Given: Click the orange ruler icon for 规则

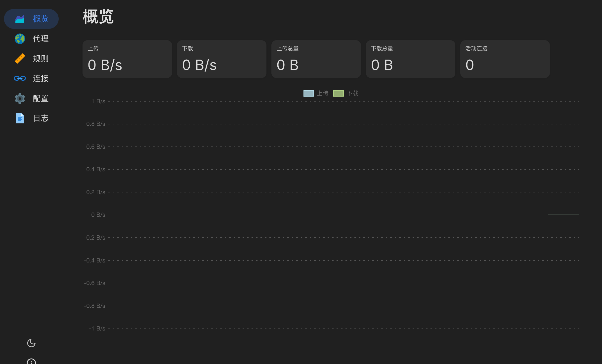Looking at the screenshot, I should point(20,59).
